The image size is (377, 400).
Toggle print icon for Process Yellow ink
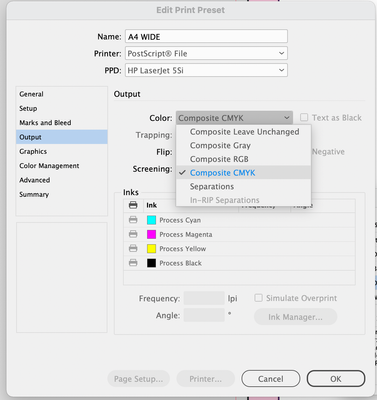pyautogui.click(x=133, y=249)
